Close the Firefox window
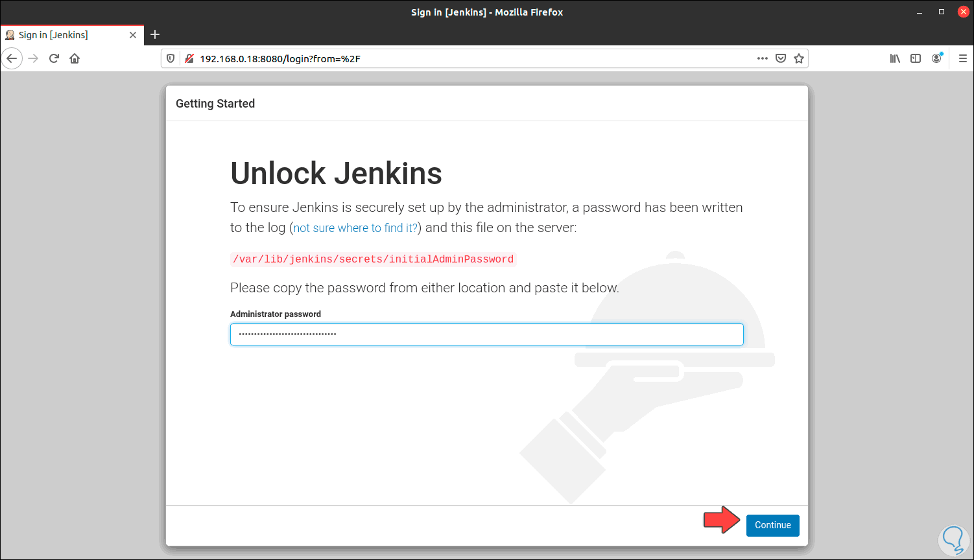The width and height of the screenshot is (974, 560). pos(963,12)
